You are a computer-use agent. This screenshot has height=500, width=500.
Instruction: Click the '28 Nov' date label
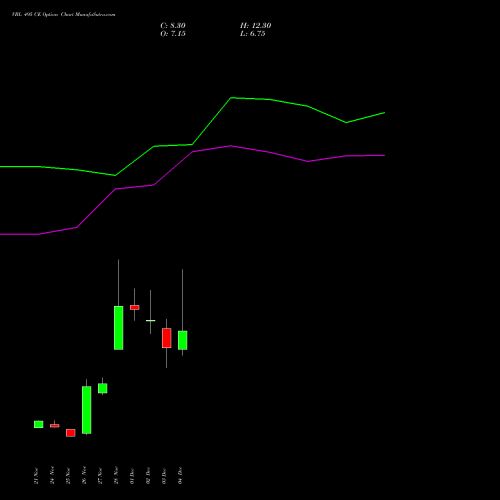click(116, 476)
